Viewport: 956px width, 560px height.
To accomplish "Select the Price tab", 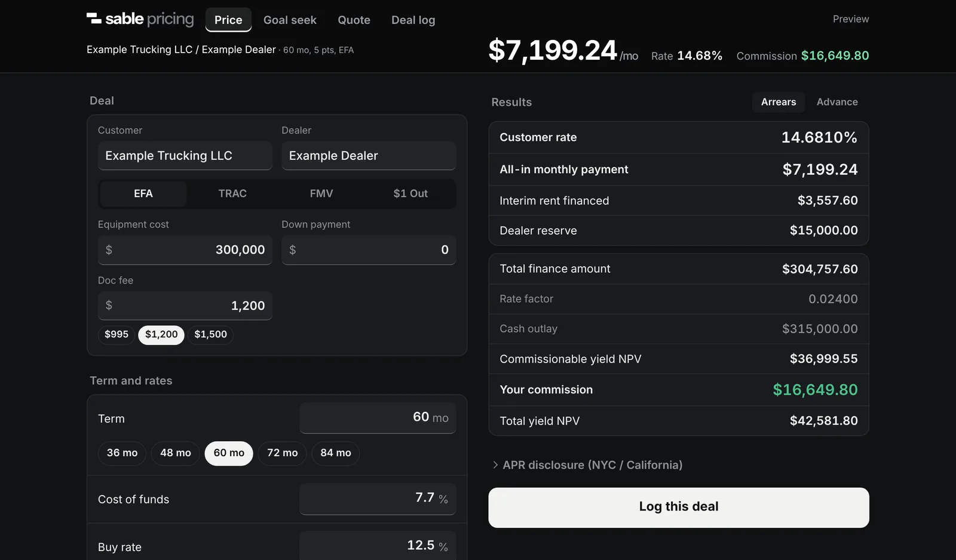I will (x=228, y=20).
